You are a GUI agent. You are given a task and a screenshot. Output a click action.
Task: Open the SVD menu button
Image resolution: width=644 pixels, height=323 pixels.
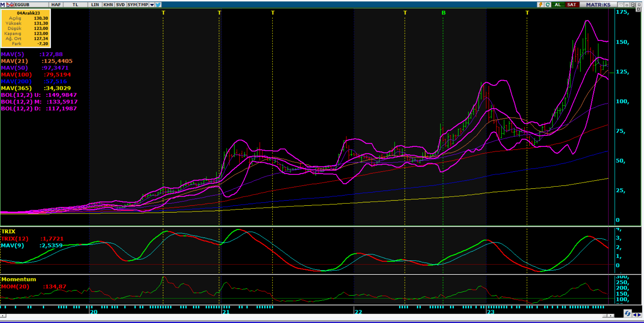[120, 5]
